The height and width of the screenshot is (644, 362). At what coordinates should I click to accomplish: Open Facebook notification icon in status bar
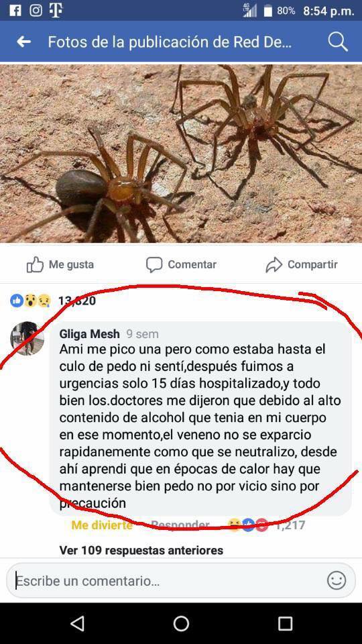pos(15,10)
